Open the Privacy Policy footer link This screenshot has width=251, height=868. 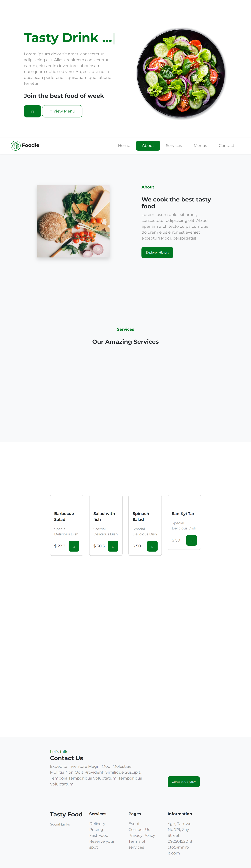pos(142,835)
